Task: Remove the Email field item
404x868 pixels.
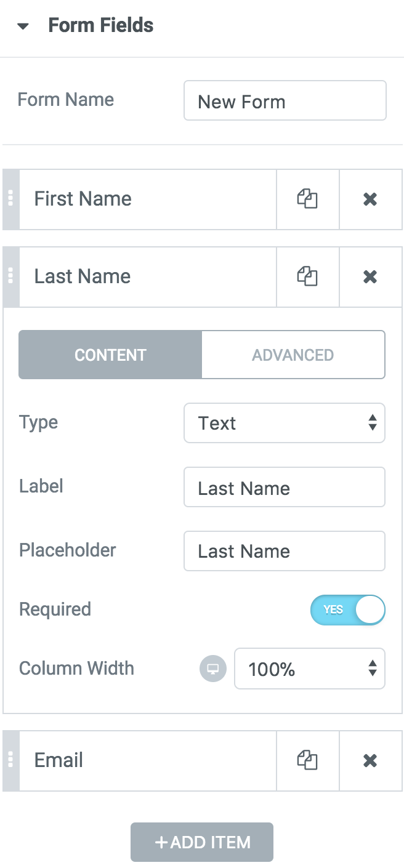Action: click(x=370, y=761)
